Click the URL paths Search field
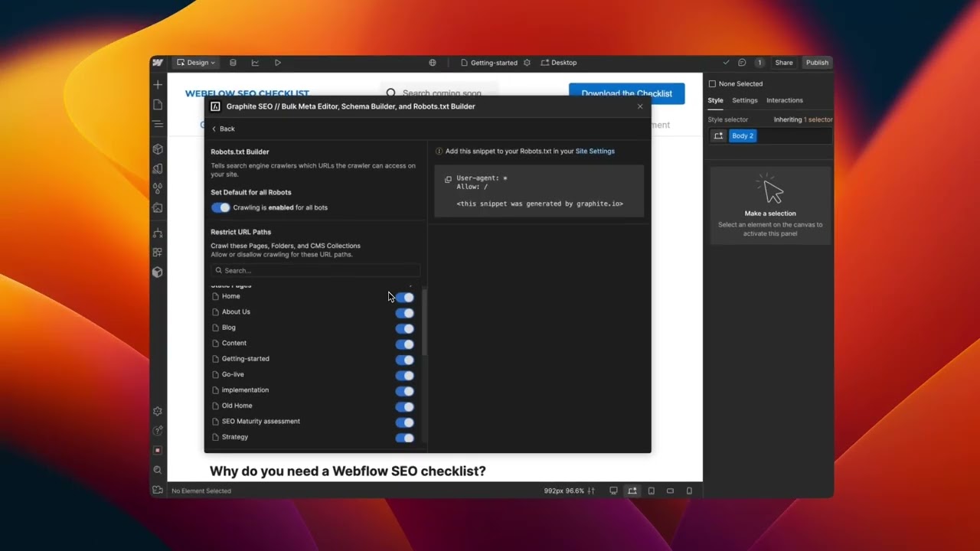 tap(315, 270)
